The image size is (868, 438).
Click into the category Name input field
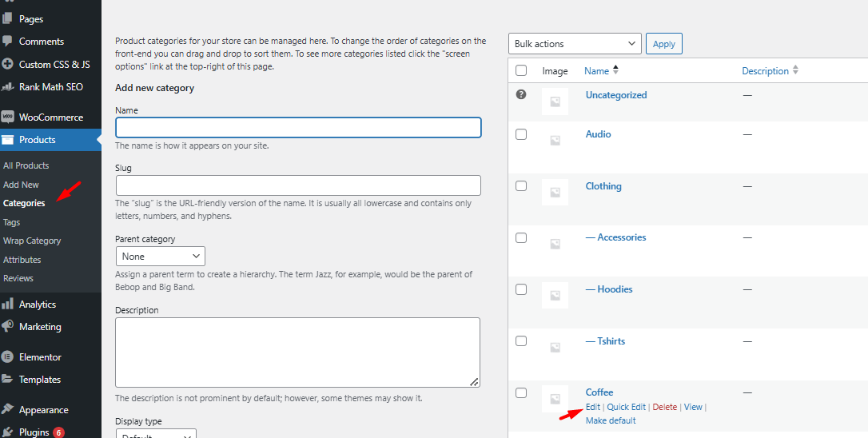(298, 128)
